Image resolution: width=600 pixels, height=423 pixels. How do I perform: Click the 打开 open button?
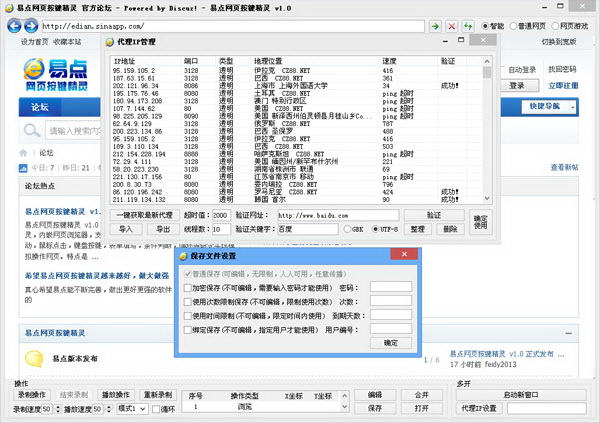pyautogui.click(x=422, y=408)
